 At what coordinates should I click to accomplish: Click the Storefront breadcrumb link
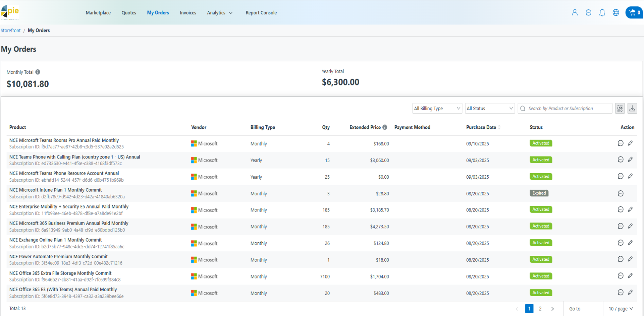pyautogui.click(x=11, y=30)
